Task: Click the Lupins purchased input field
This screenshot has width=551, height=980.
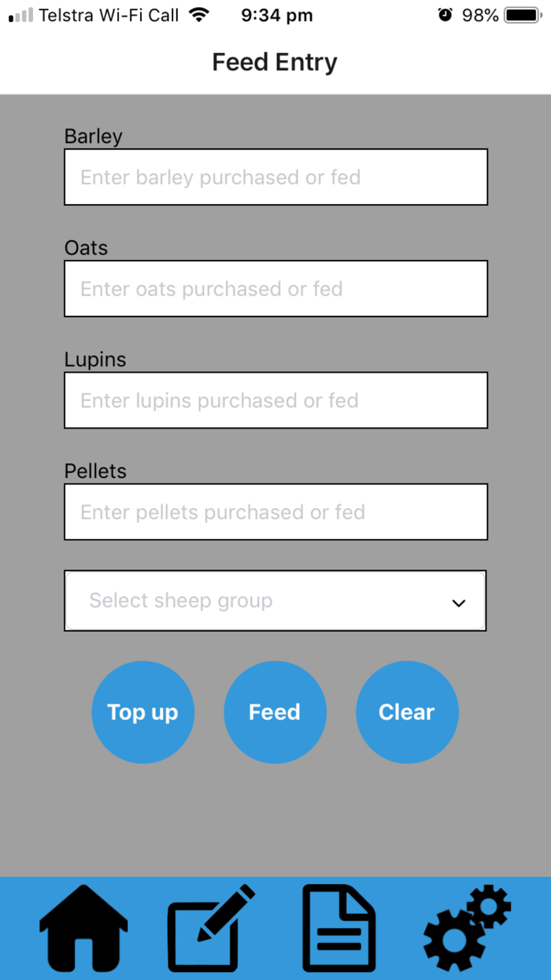Action: (x=275, y=400)
